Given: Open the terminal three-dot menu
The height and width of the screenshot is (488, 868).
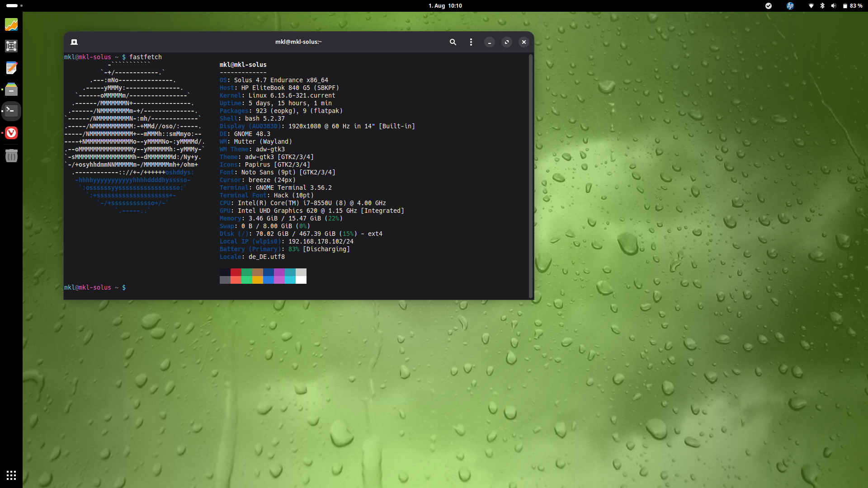Looking at the screenshot, I should point(471,42).
